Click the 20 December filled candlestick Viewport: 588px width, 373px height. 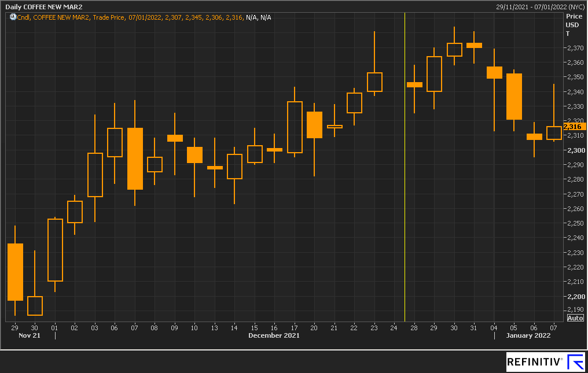[314, 125]
